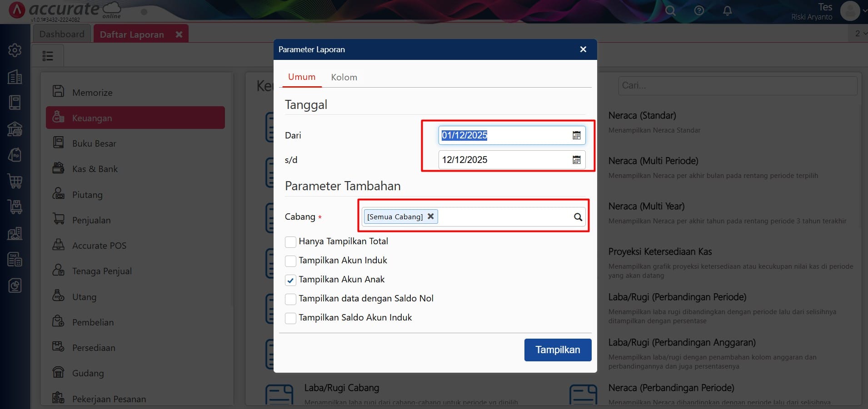
Task: Open the Cabang search selector
Action: (578, 217)
